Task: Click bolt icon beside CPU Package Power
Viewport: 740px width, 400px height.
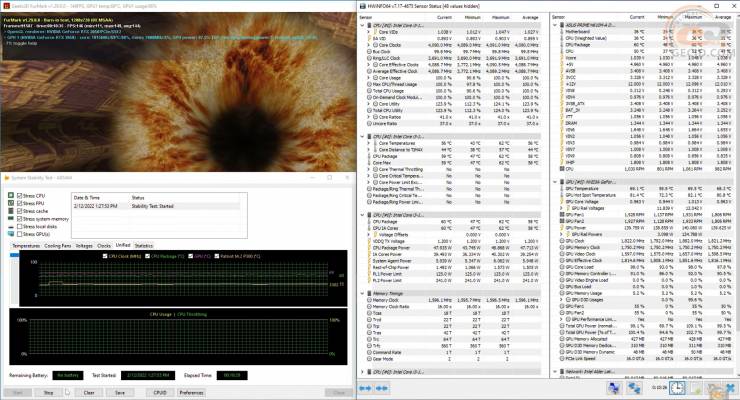Action: click(370, 248)
